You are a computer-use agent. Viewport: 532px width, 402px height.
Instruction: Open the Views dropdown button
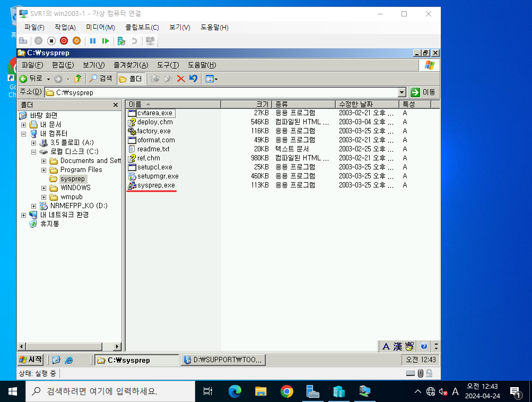[x=212, y=79]
